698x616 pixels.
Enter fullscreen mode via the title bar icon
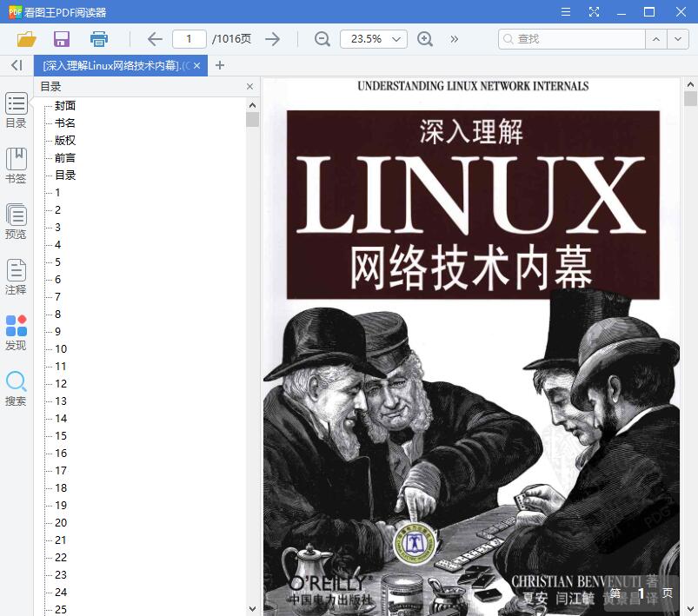(594, 11)
